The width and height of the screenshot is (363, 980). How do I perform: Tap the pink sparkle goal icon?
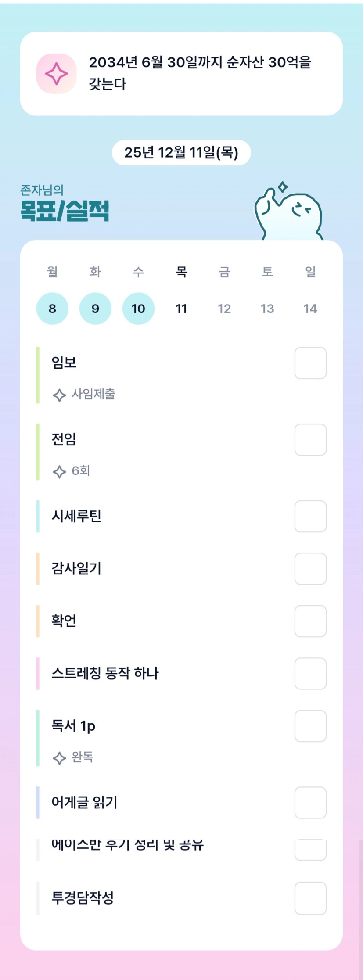click(x=56, y=74)
